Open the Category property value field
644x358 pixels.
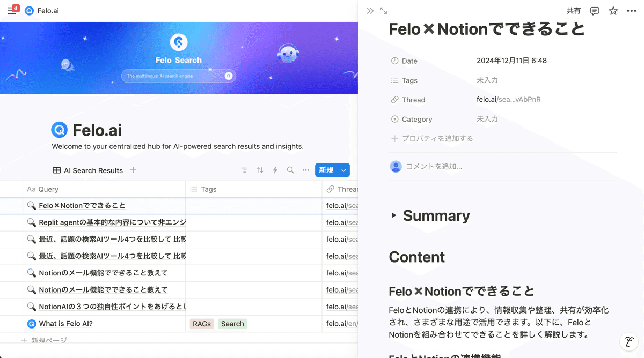(x=487, y=119)
